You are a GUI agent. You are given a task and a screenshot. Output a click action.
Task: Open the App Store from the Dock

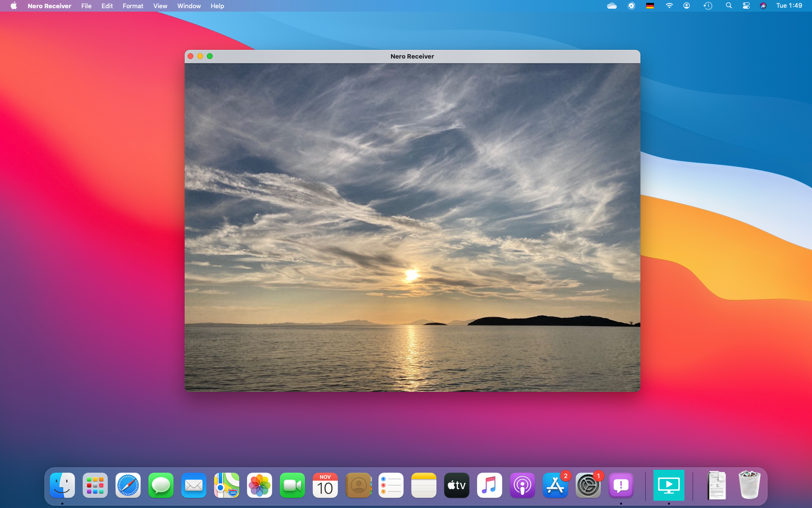(x=555, y=486)
